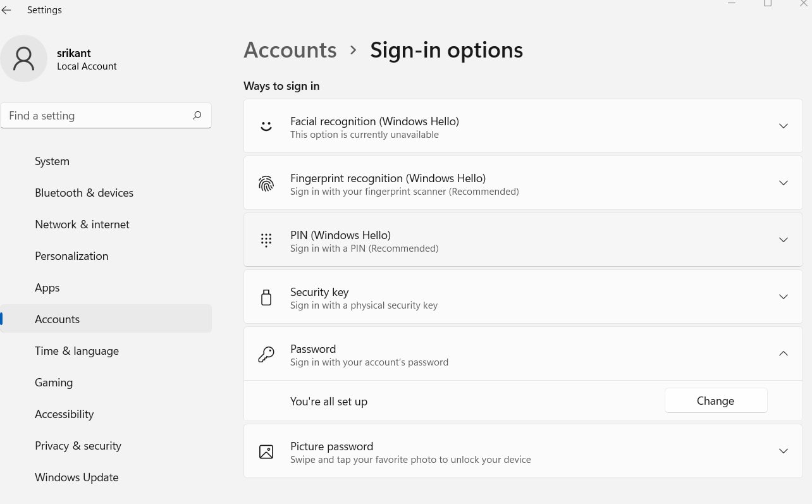Open Bluetooth & devices settings
The image size is (812, 504).
point(106,193)
